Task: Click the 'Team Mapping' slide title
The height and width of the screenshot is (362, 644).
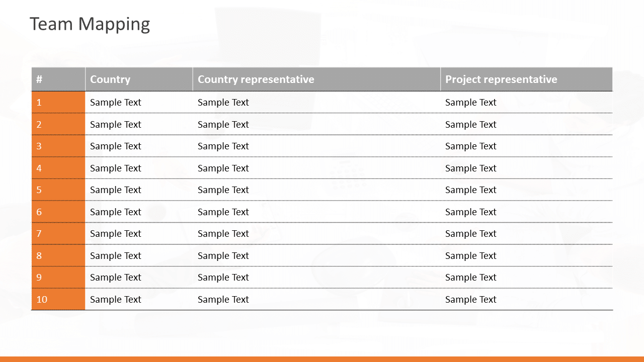Action: (x=90, y=24)
